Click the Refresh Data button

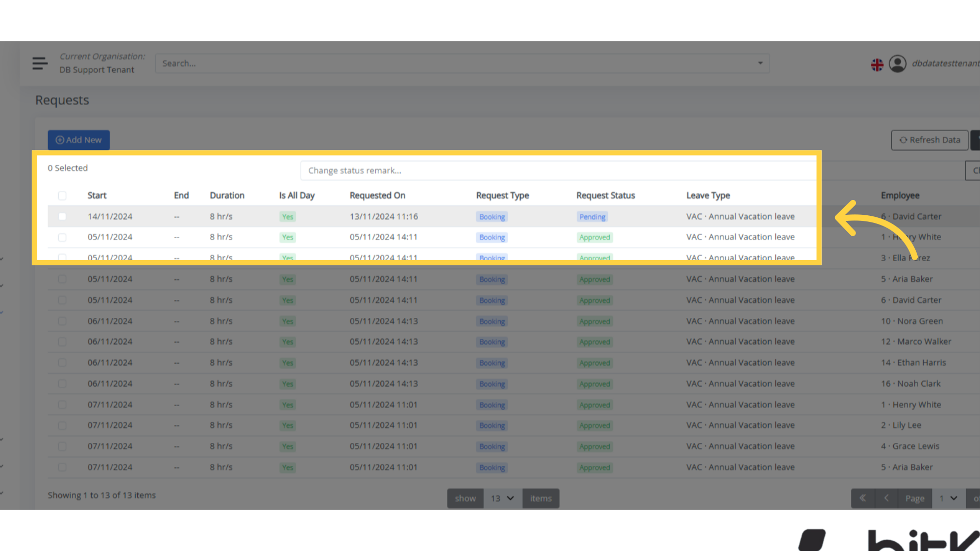[929, 140]
